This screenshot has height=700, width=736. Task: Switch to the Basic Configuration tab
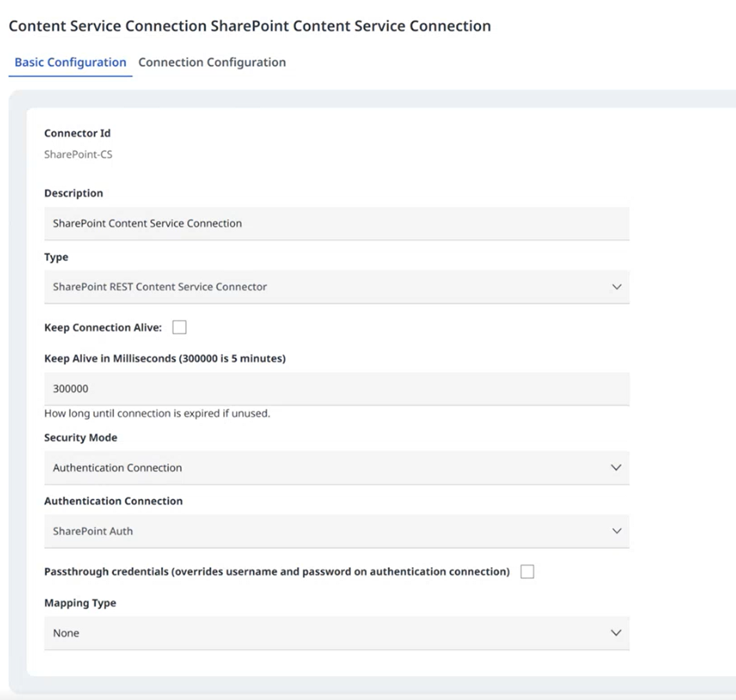(70, 62)
